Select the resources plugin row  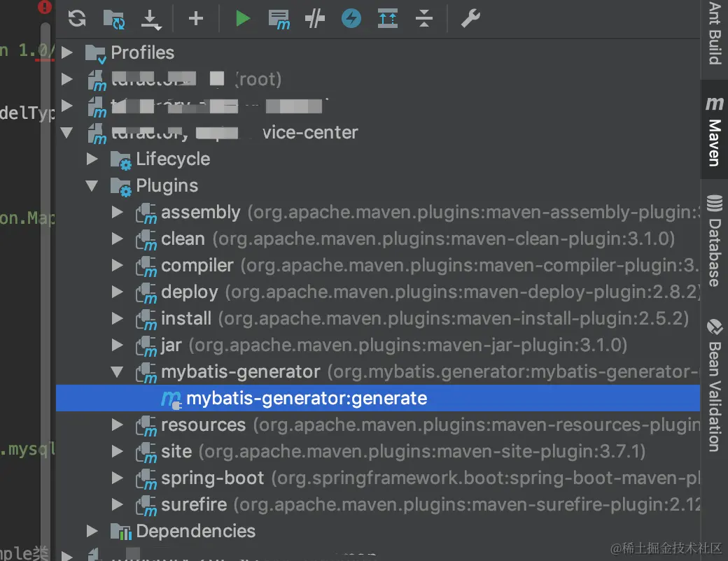click(x=378, y=425)
